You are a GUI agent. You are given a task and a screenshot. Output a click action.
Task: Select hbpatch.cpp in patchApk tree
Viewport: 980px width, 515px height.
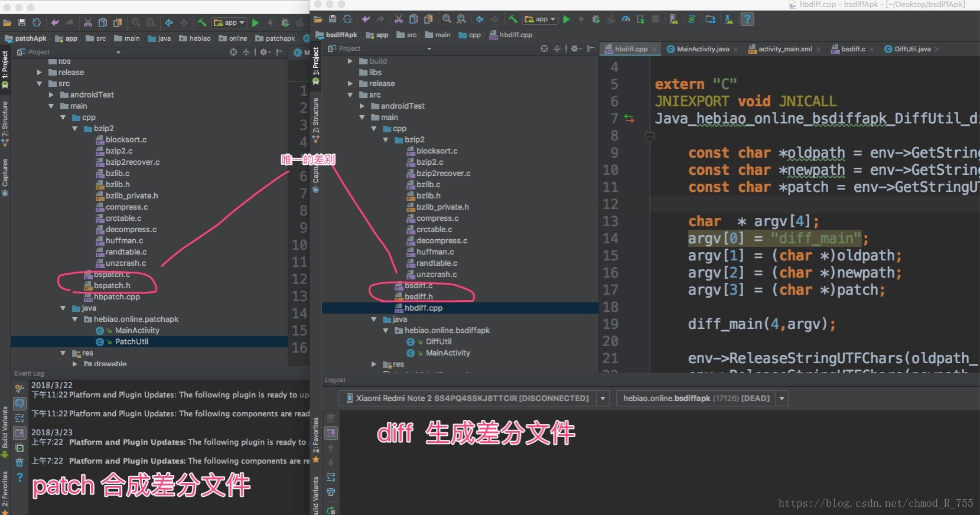point(116,296)
